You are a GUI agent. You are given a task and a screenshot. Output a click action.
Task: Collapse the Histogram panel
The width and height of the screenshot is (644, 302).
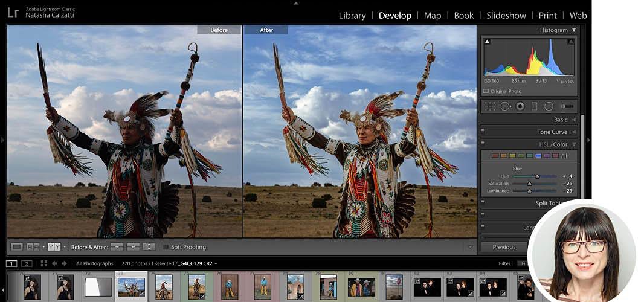[574, 30]
